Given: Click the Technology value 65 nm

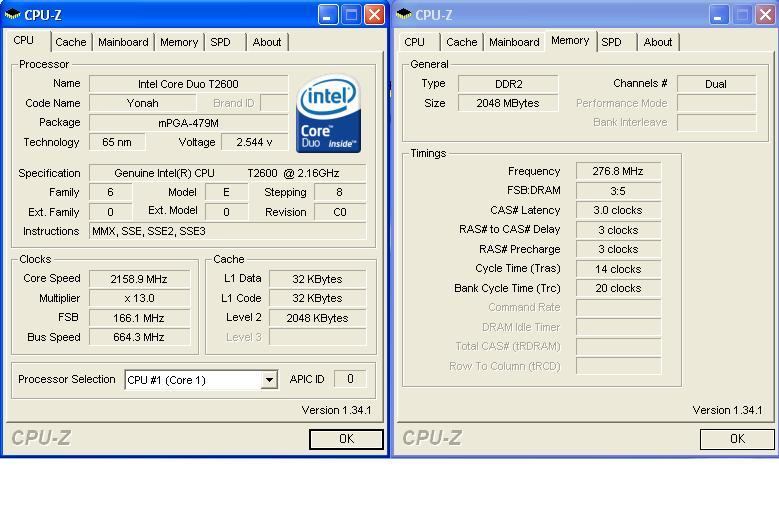Looking at the screenshot, I should [x=117, y=142].
